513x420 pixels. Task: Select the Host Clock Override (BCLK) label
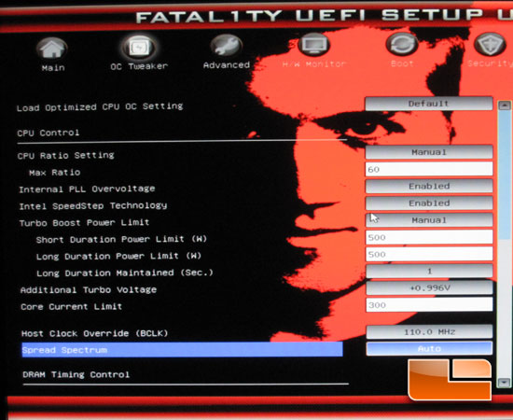click(94, 333)
